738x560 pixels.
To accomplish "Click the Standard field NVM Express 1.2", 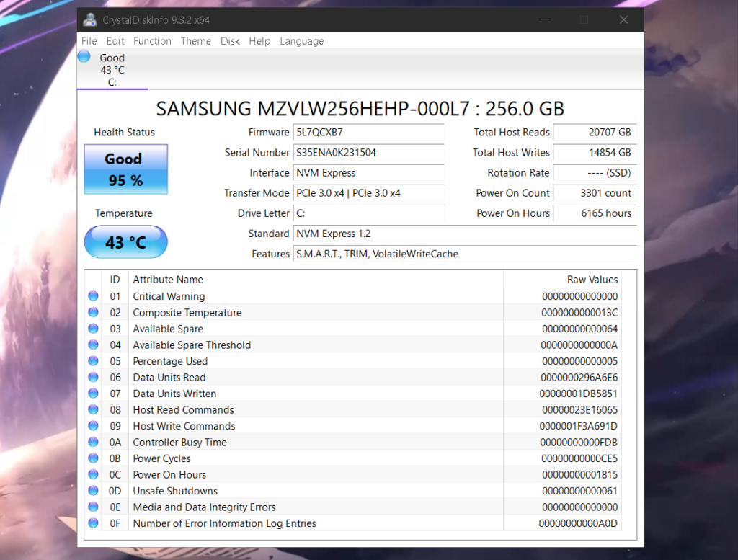I will click(465, 234).
